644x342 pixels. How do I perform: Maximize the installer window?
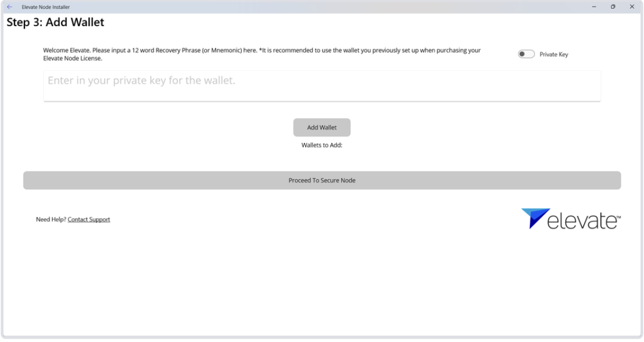coord(613,6)
